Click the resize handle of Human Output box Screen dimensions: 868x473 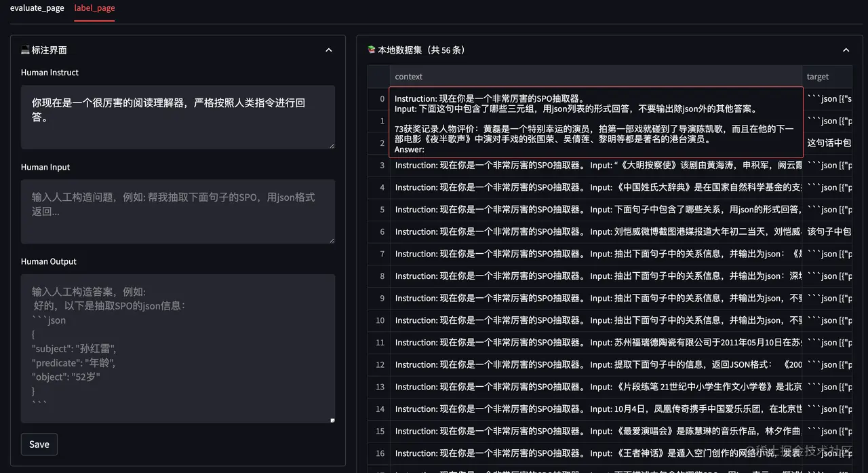point(332,420)
